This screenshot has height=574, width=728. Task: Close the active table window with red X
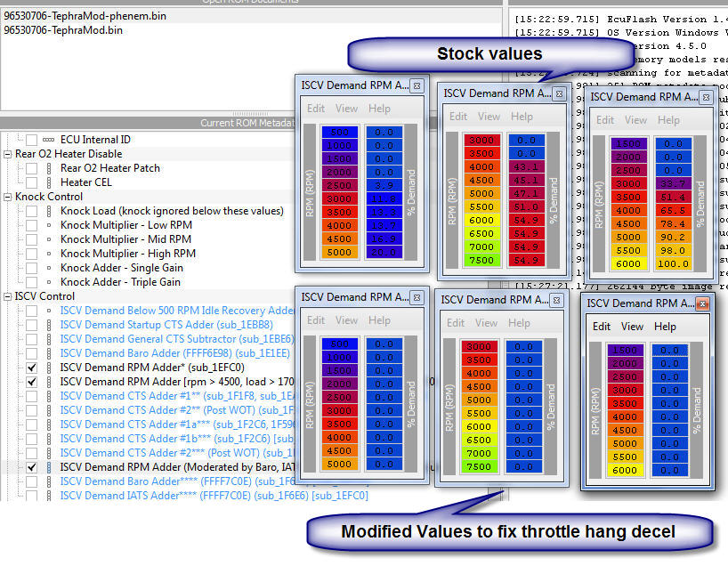[x=702, y=304]
